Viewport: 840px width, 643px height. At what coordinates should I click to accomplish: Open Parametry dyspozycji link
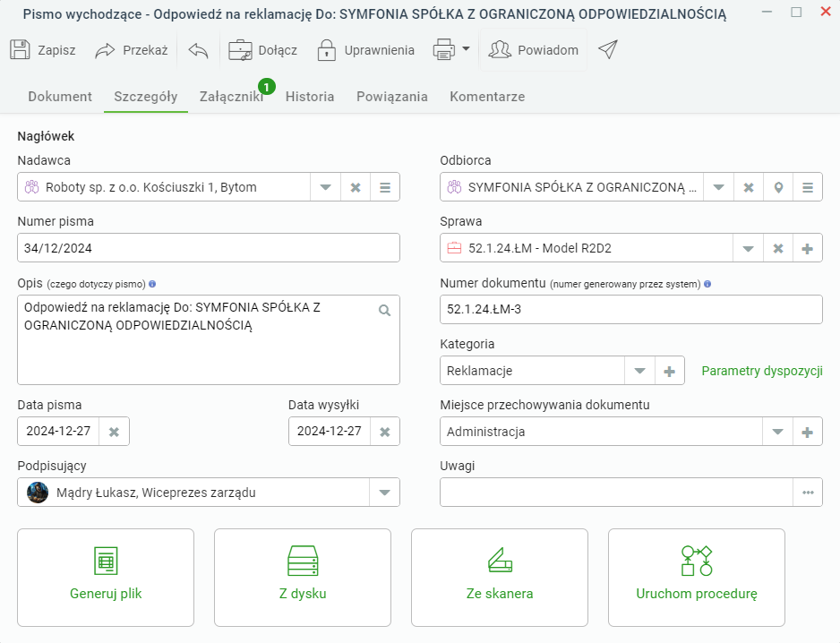762,371
